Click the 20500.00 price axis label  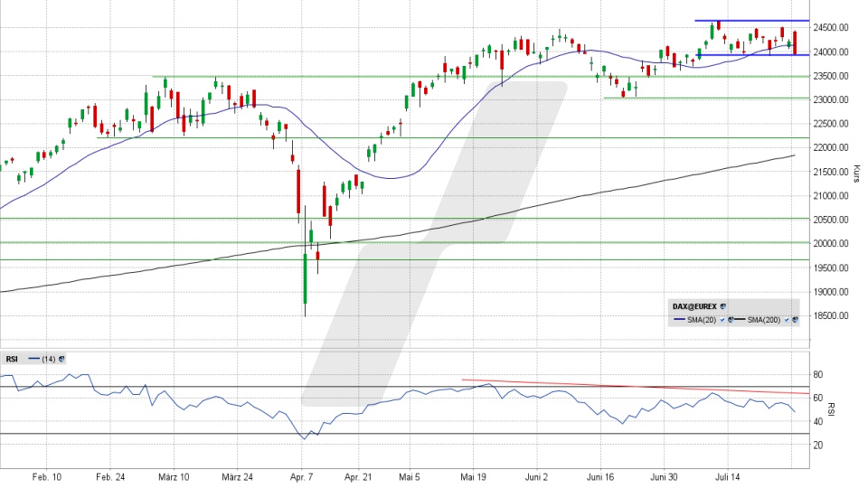[831, 220]
